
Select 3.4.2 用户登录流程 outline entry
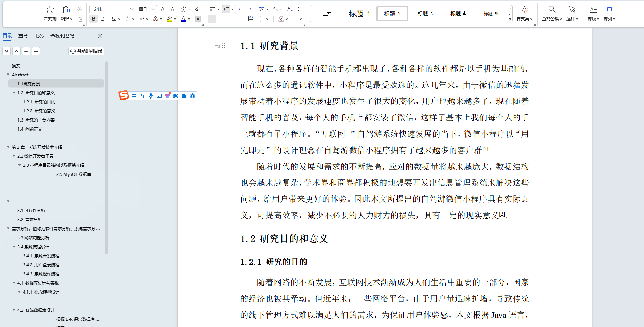41,265
